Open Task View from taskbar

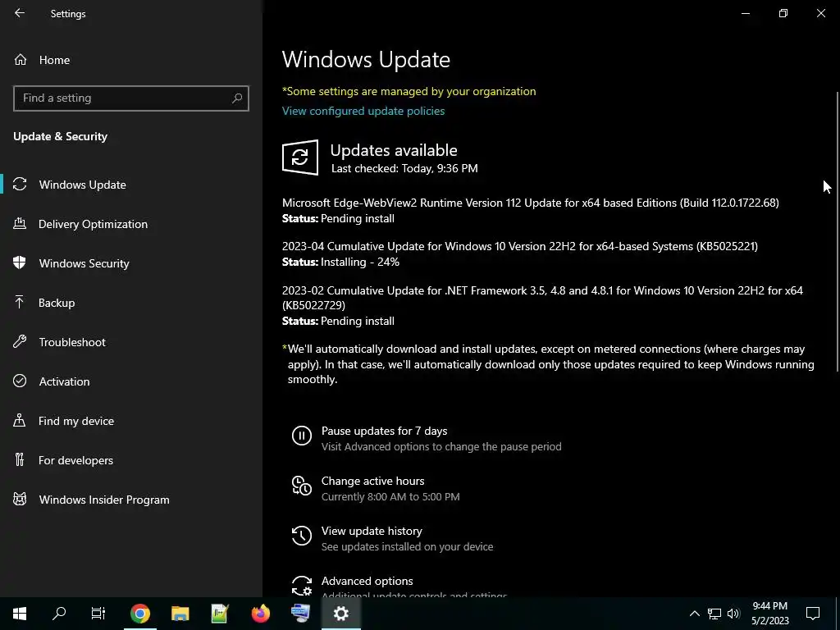(x=98, y=614)
